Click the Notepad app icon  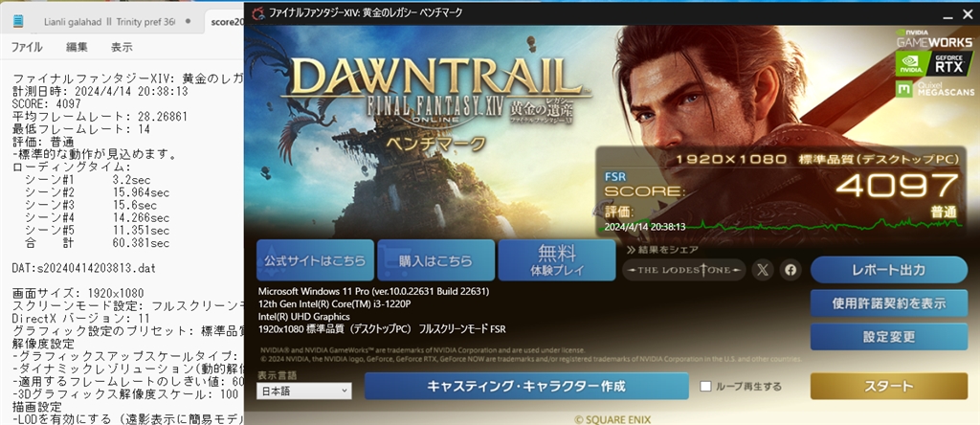tap(18, 21)
